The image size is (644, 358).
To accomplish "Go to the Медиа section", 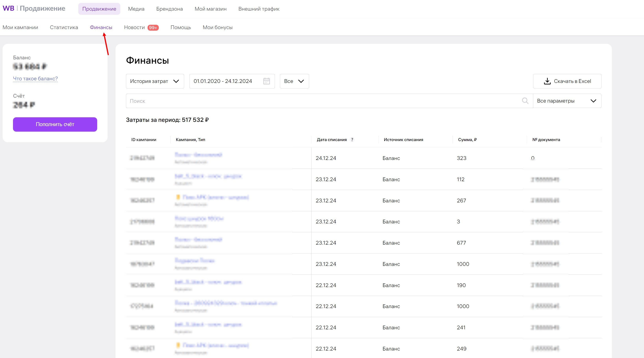I will click(136, 9).
